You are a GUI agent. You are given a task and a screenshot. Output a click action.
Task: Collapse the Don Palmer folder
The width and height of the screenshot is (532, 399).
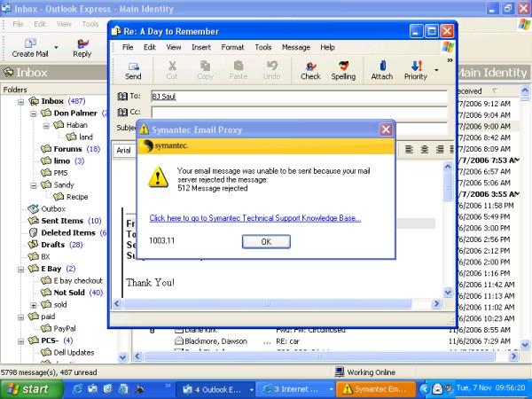tap(34, 113)
